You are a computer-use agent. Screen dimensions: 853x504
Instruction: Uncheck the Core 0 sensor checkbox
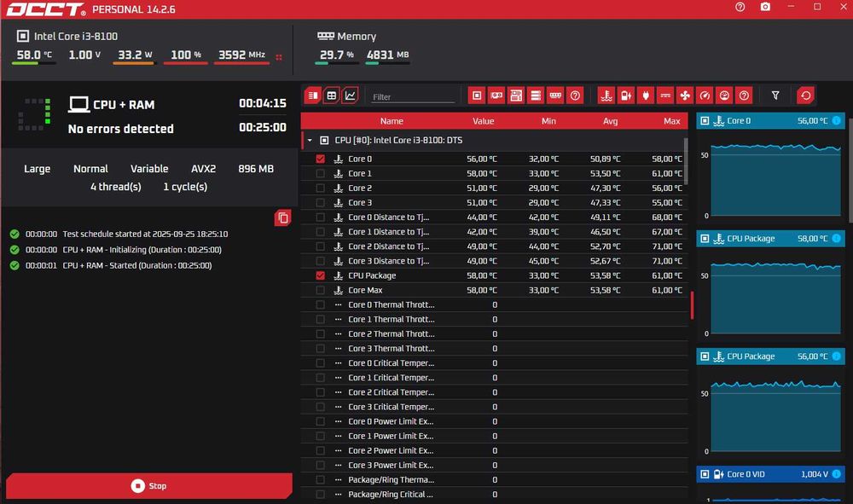click(x=321, y=159)
